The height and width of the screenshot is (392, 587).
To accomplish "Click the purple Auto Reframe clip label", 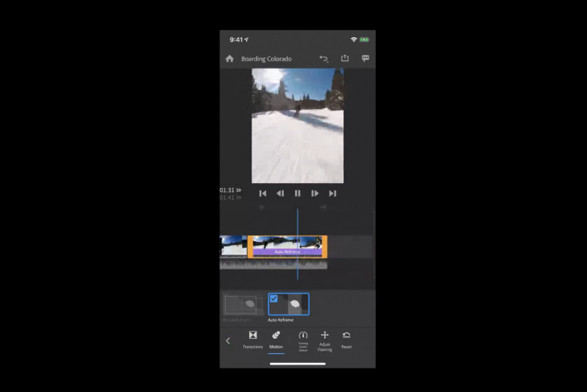I will (287, 252).
